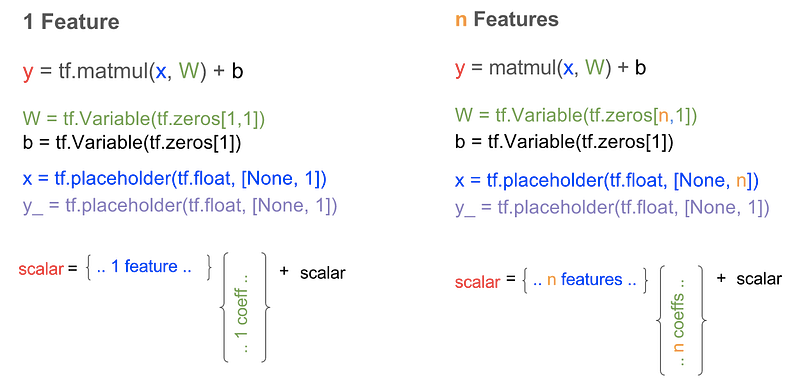
Task: Click the right-column 'b = tf.Variable(tf.zeros[1])' line
Action: coord(564,142)
